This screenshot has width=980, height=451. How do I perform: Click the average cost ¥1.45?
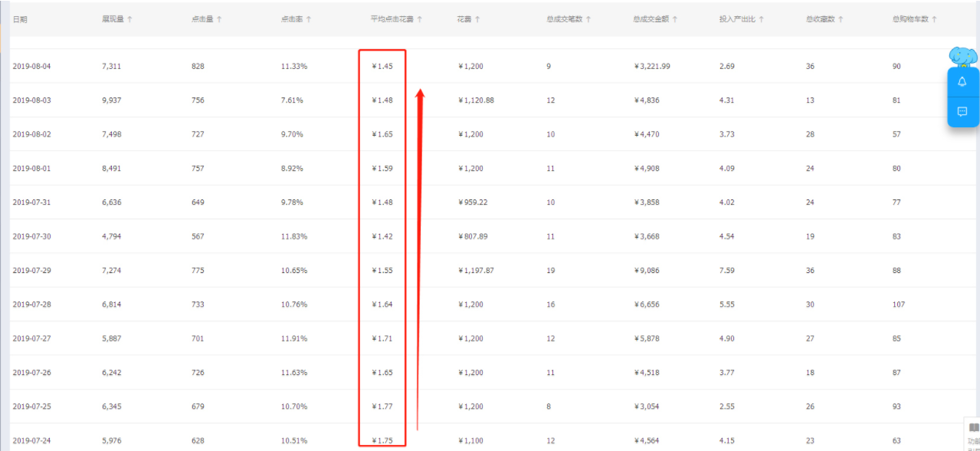(382, 67)
